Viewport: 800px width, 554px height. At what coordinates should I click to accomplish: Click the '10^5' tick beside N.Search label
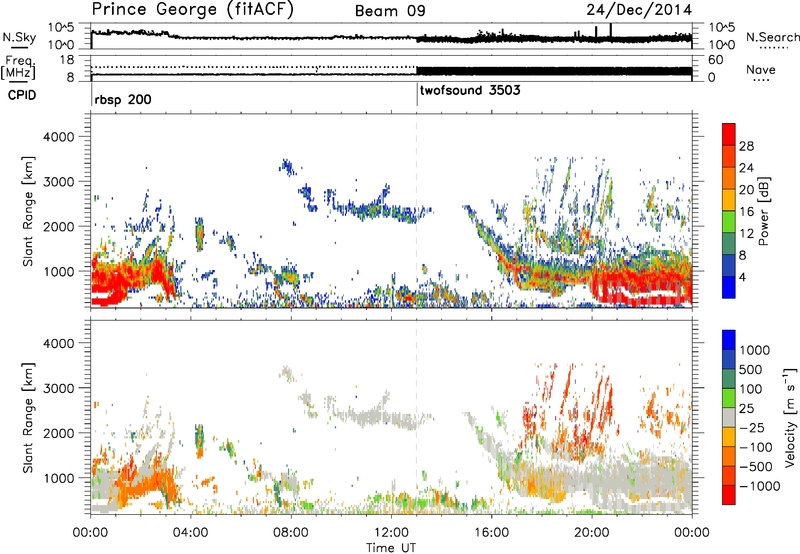[722, 28]
